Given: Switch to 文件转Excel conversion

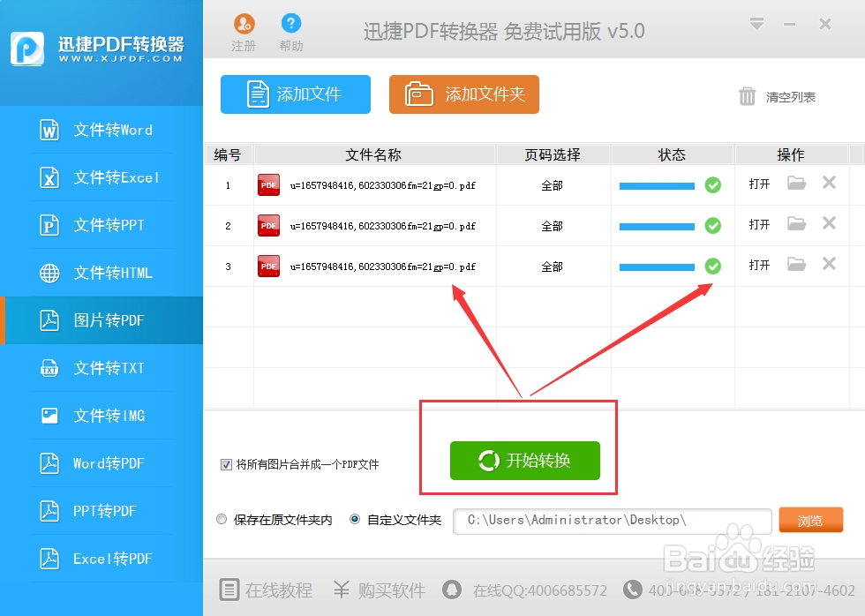Looking at the screenshot, I should click(95, 177).
